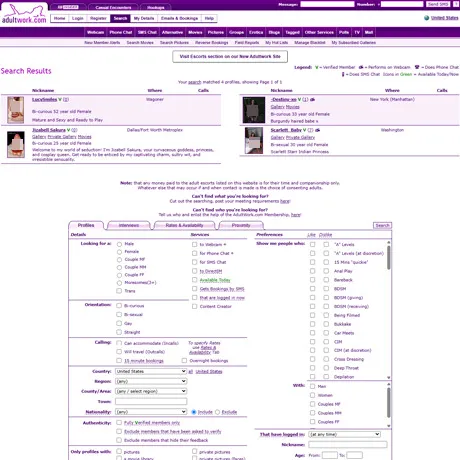This screenshot has height=460, width=460.
Task: Open the Izabell Sakura profile link
Action: click(x=49, y=130)
